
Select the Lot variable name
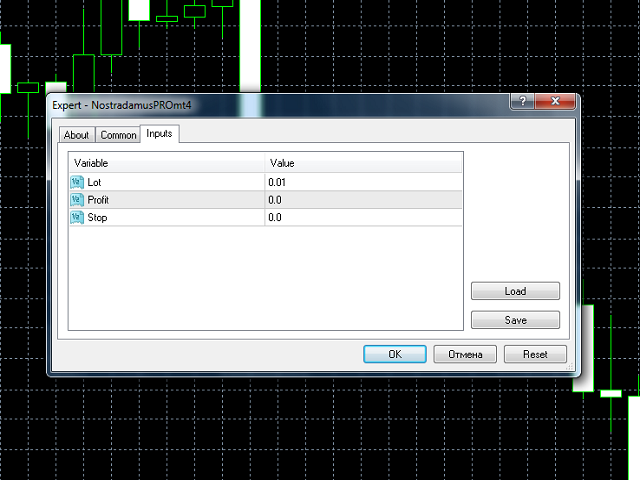pyautogui.click(x=94, y=182)
